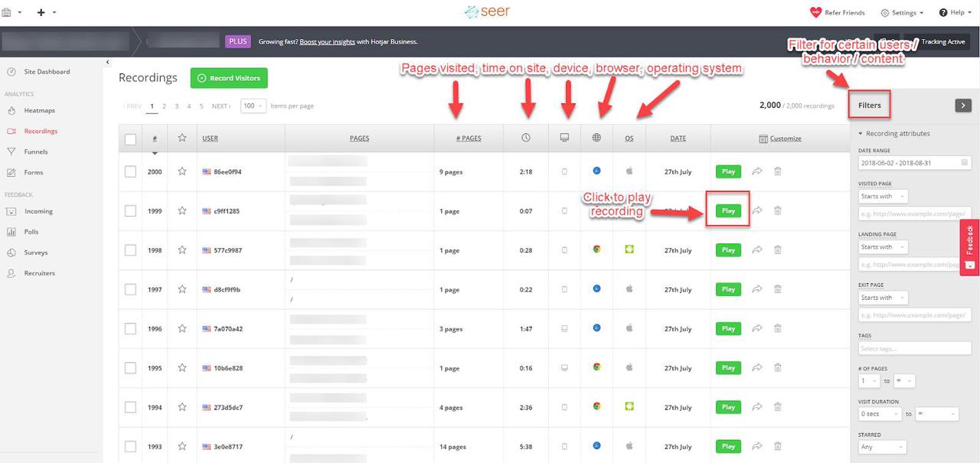Star the recording from user 86ee0f94
The image size is (980, 463).
pyautogui.click(x=181, y=171)
